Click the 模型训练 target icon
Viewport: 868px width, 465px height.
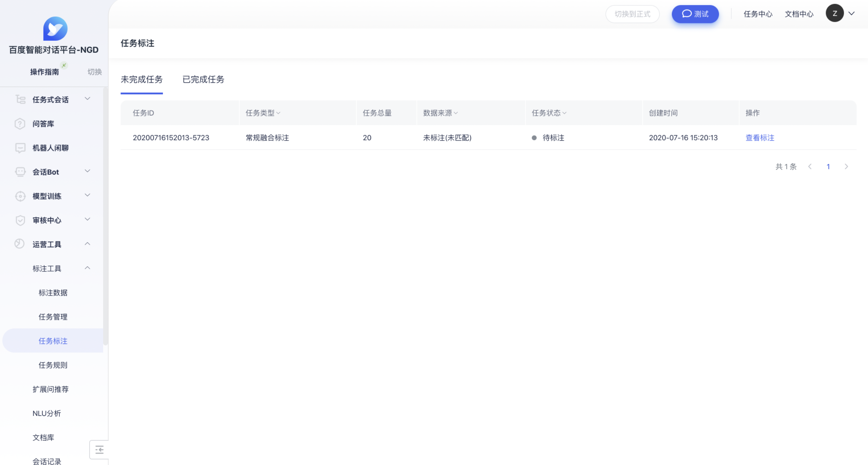[20, 196]
